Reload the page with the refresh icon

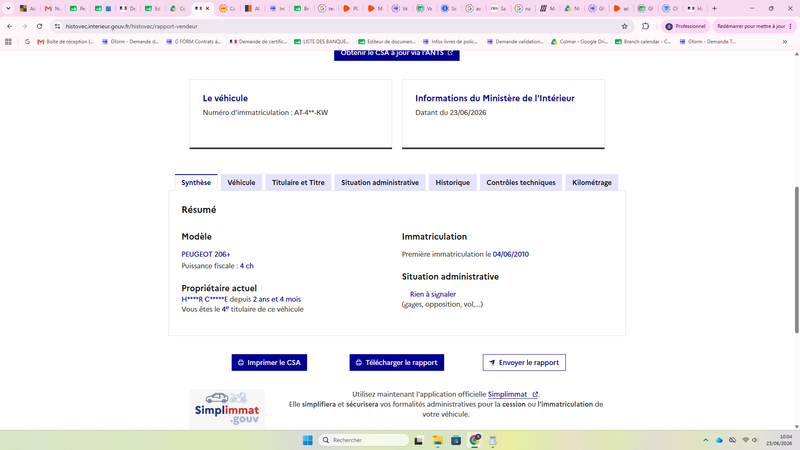(x=39, y=26)
